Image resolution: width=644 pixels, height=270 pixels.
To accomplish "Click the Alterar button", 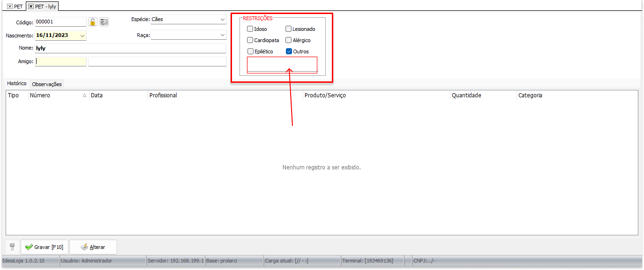I will pyautogui.click(x=93, y=247).
